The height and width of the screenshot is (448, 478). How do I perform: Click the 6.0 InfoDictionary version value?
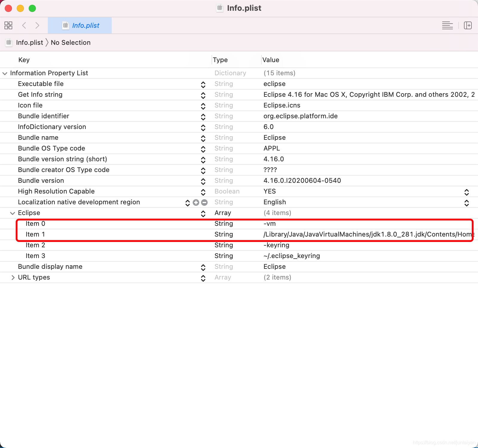[x=268, y=127]
